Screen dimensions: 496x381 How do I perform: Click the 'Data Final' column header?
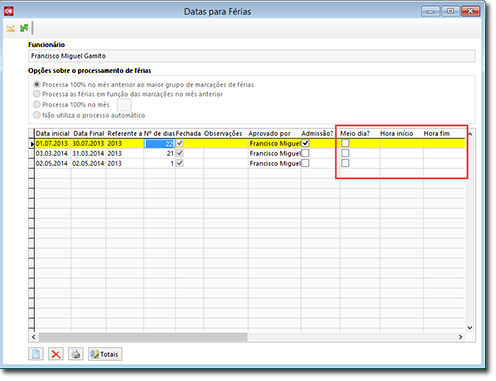pos(89,133)
